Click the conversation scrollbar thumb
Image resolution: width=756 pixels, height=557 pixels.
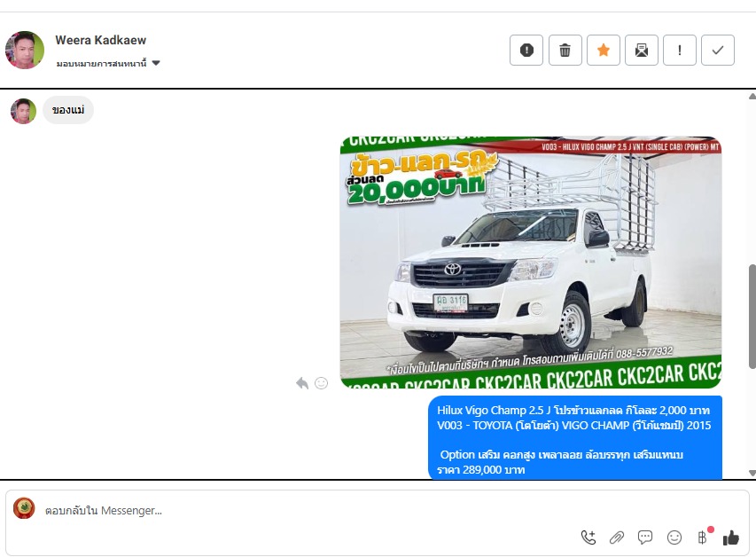[752, 317]
